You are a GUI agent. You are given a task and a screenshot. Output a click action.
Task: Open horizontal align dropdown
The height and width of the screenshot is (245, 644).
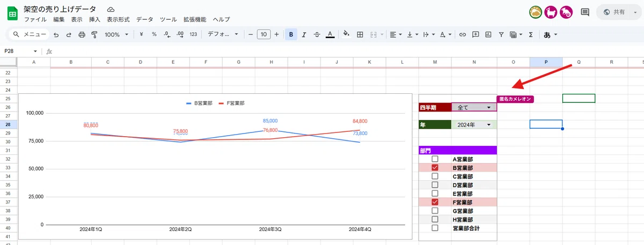point(396,34)
